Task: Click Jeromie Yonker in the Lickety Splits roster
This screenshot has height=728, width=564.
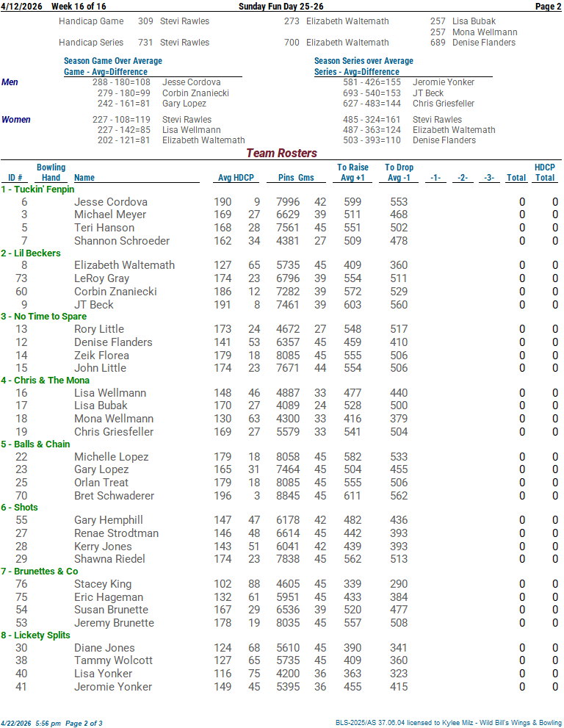Action: click(113, 687)
